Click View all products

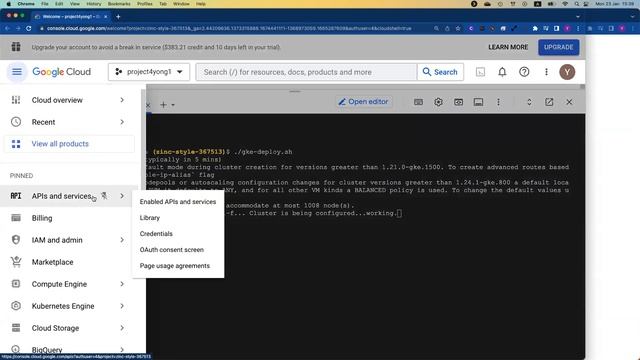tap(69, 144)
